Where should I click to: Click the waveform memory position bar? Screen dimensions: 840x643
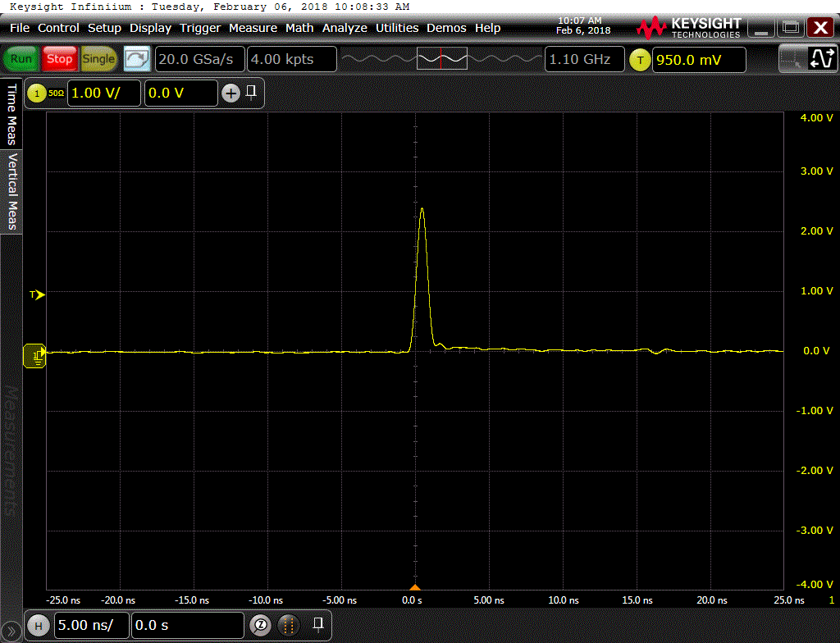click(442, 58)
